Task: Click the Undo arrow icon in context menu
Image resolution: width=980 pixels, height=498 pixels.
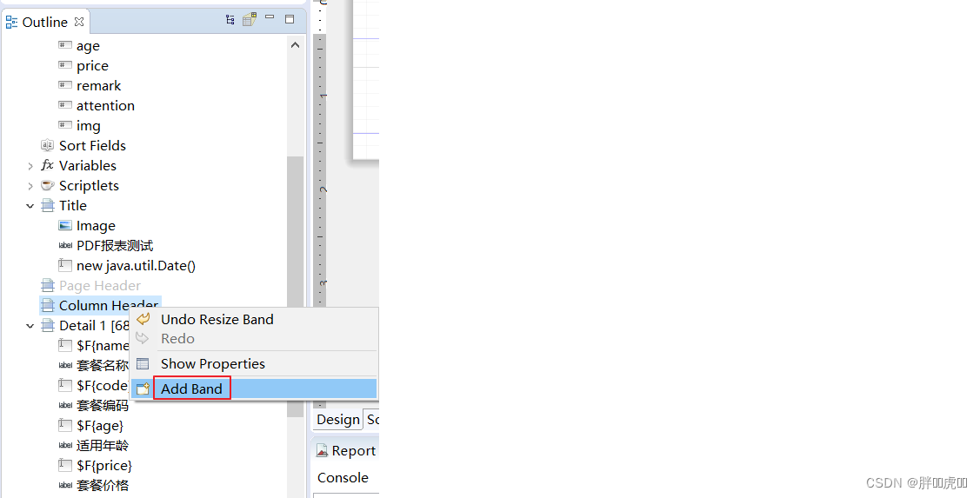Action: 143,319
